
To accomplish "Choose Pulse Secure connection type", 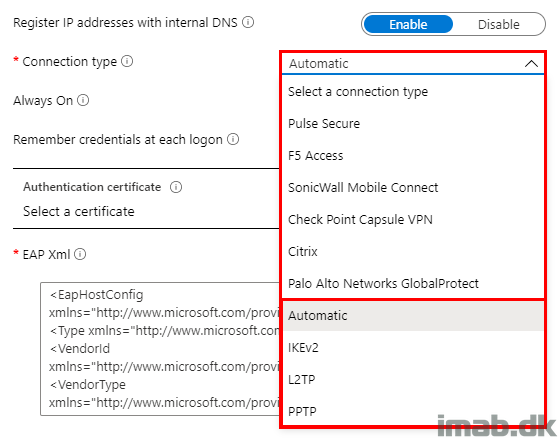I will (413, 124).
